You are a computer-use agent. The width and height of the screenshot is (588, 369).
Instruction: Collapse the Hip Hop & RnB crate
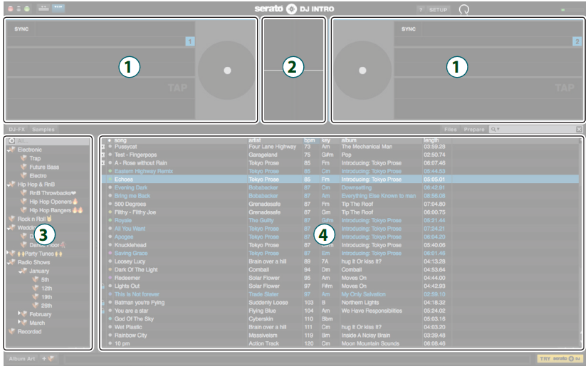(8, 184)
